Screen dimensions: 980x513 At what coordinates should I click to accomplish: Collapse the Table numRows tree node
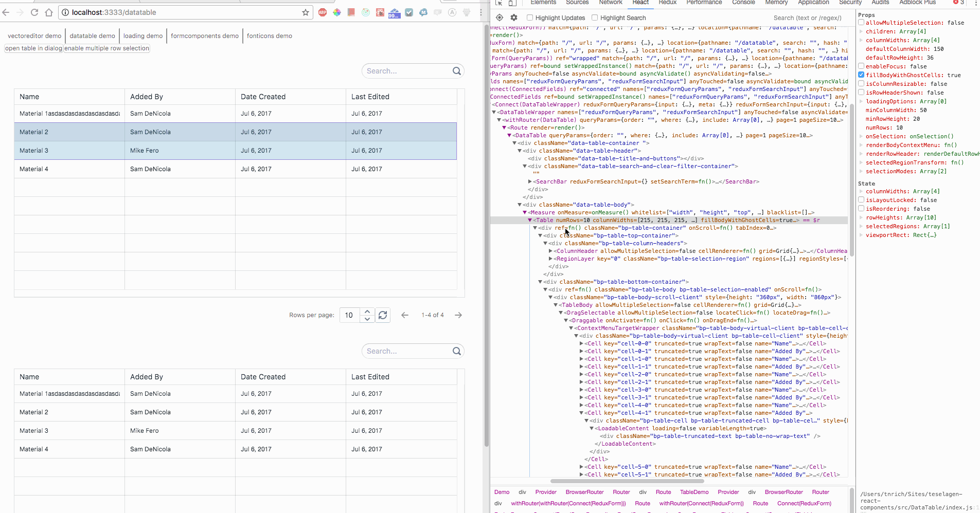click(x=531, y=220)
